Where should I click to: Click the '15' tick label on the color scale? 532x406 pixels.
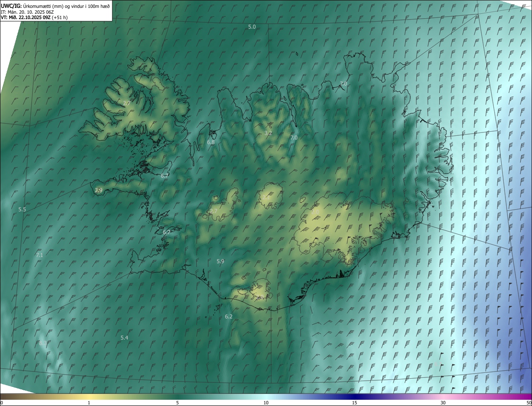[x=355, y=403]
